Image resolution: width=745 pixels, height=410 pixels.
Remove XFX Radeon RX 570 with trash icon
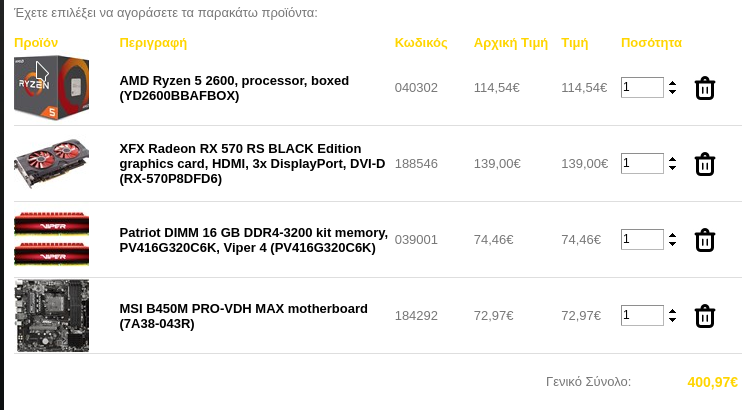pos(705,164)
